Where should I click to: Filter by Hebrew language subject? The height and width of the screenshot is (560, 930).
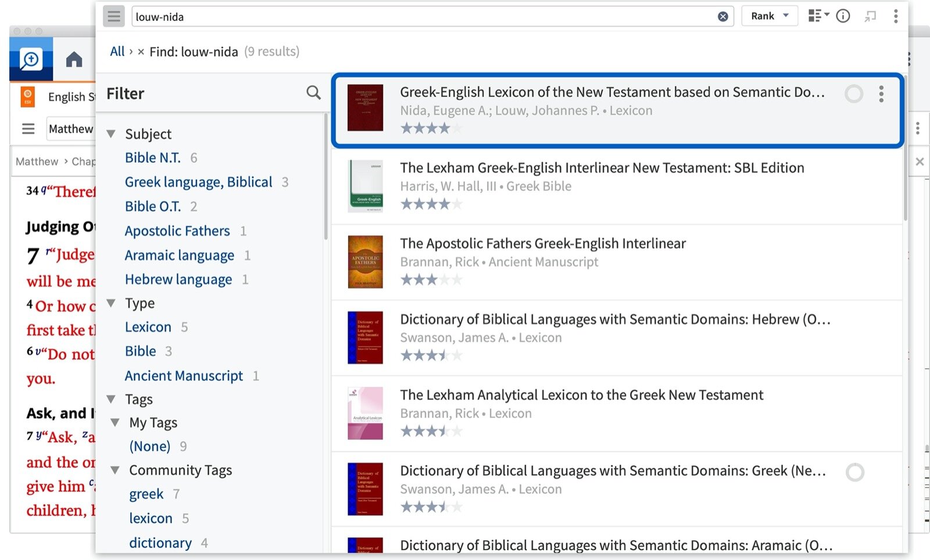tap(178, 280)
